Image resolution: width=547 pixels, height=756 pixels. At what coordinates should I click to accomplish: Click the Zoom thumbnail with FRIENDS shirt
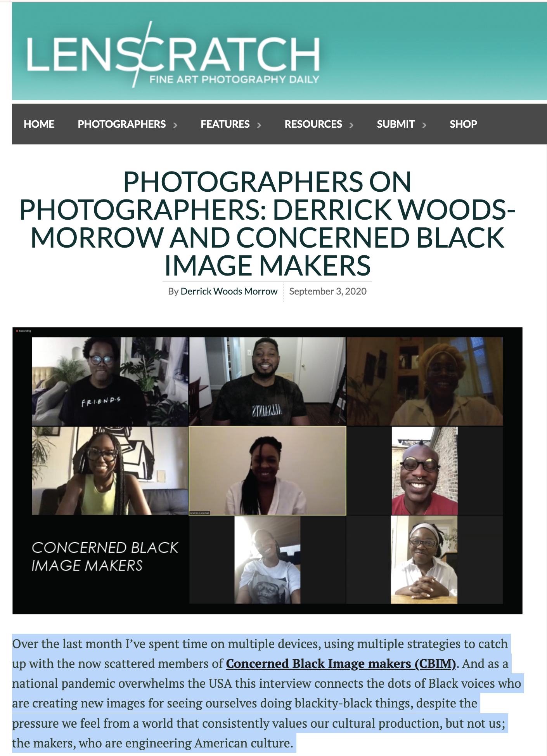(x=110, y=381)
